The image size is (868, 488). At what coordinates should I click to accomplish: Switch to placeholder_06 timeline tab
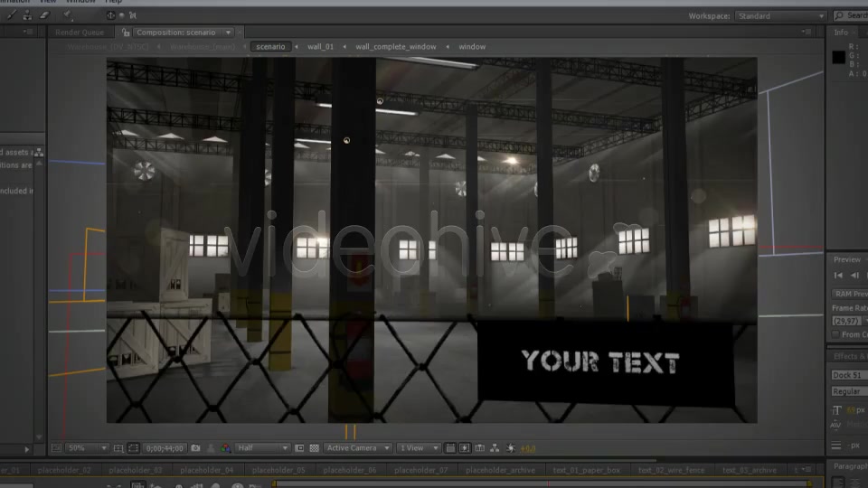click(349, 470)
